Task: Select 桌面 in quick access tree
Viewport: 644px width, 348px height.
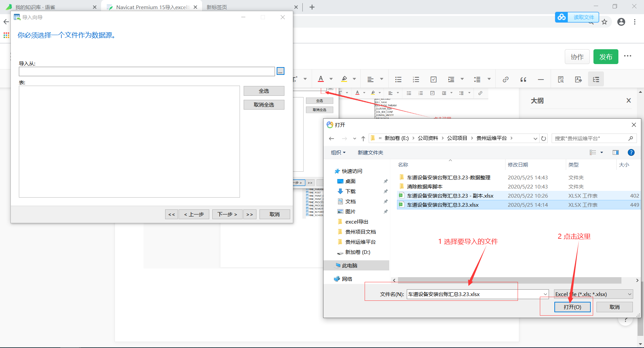Action: click(350, 181)
